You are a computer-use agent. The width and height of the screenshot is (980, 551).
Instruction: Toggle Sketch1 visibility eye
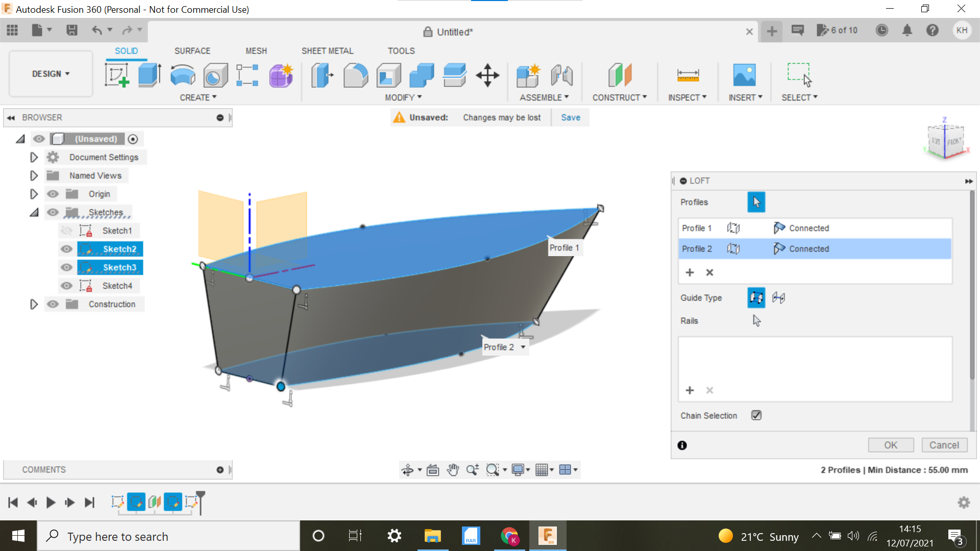click(66, 230)
